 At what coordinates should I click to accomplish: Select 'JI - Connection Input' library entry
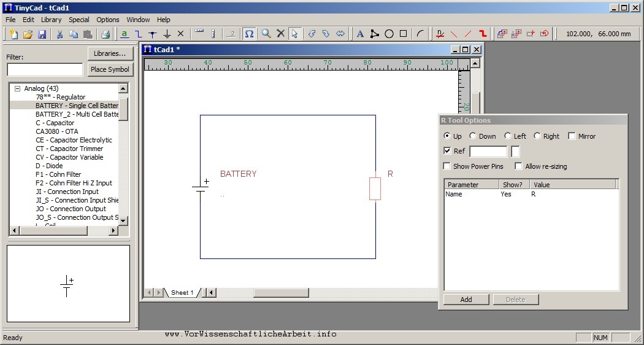click(x=67, y=192)
